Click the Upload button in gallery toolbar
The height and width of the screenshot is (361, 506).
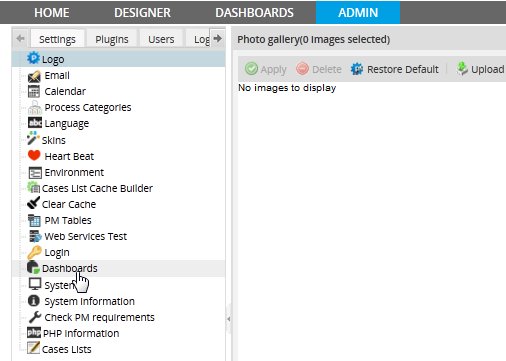[x=480, y=69]
